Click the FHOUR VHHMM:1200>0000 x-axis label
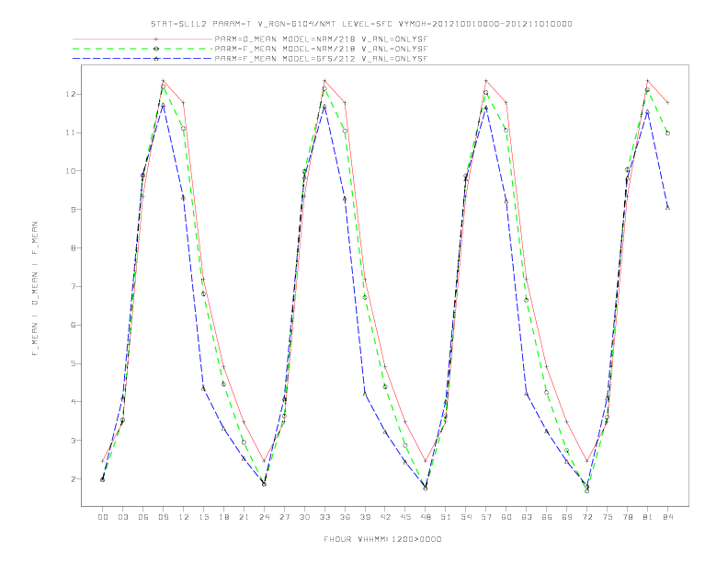The height and width of the screenshot is (563, 728). click(x=382, y=539)
